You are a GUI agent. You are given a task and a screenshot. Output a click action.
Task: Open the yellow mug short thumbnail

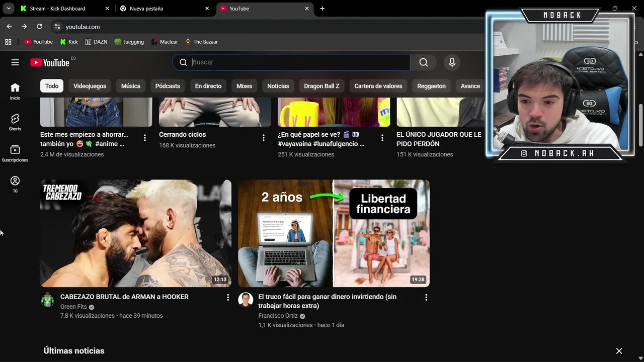[x=334, y=112]
